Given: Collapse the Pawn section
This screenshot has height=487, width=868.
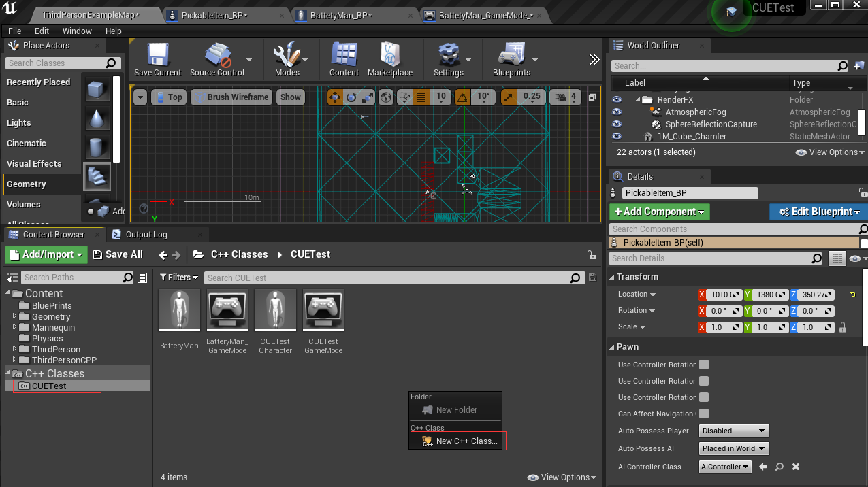Looking at the screenshot, I should click(x=612, y=347).
